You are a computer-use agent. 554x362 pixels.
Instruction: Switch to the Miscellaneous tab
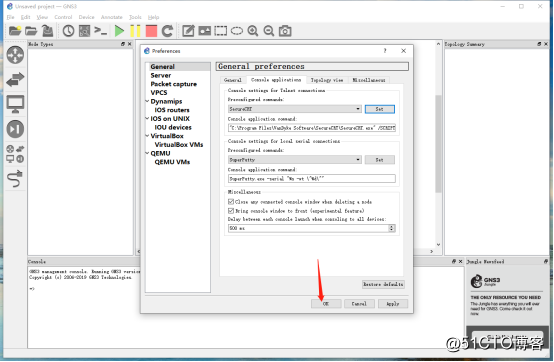tap(369, 80)
